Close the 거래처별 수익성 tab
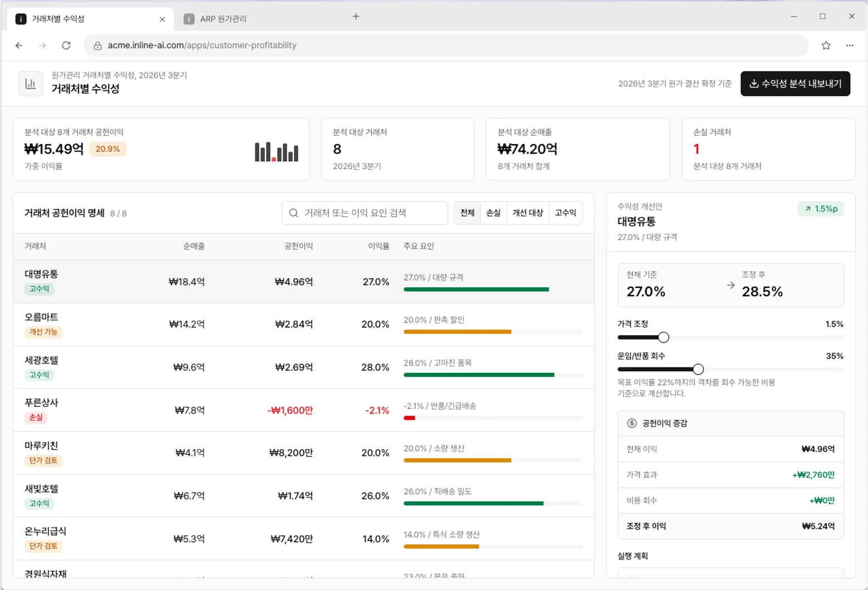 click(x=162, y=19)
